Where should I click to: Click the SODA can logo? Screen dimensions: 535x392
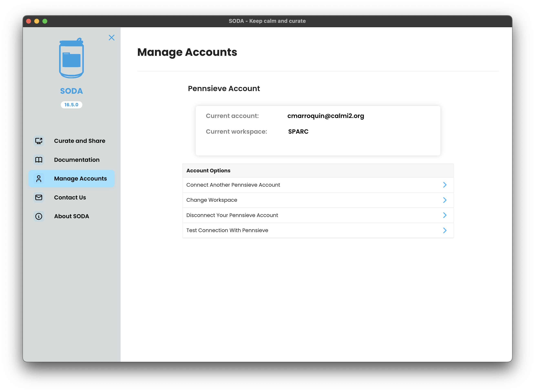[x=71, y=58]
